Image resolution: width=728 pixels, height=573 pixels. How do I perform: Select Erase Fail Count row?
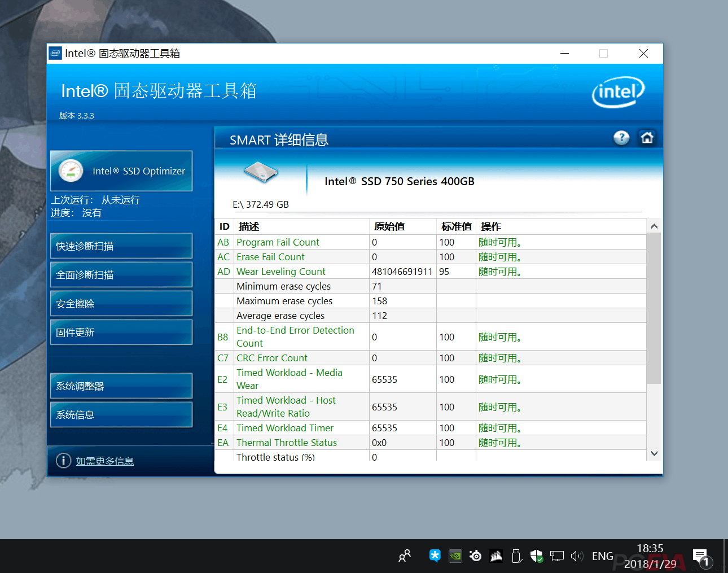431,257
